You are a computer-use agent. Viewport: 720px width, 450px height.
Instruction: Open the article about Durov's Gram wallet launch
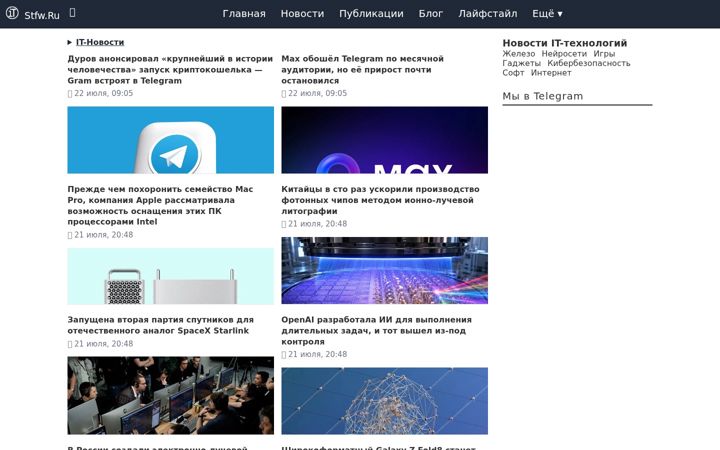(x=170, y=70)
